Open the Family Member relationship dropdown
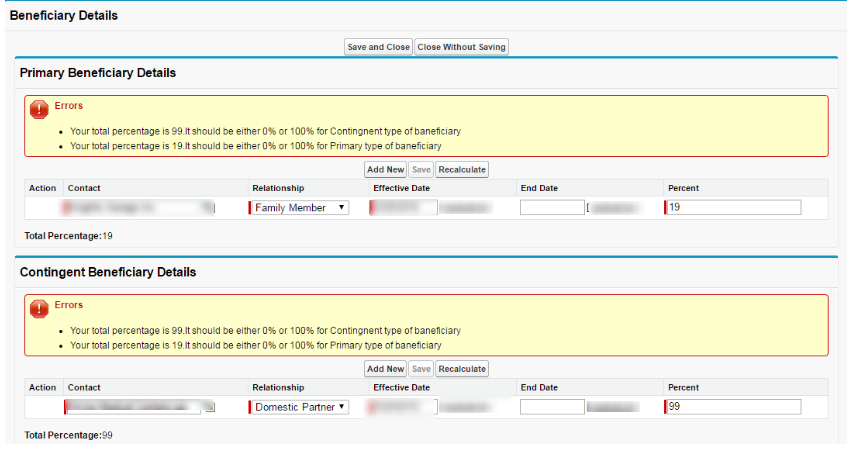The height and width of the screenshot is (455, 847). coord(299,208)
